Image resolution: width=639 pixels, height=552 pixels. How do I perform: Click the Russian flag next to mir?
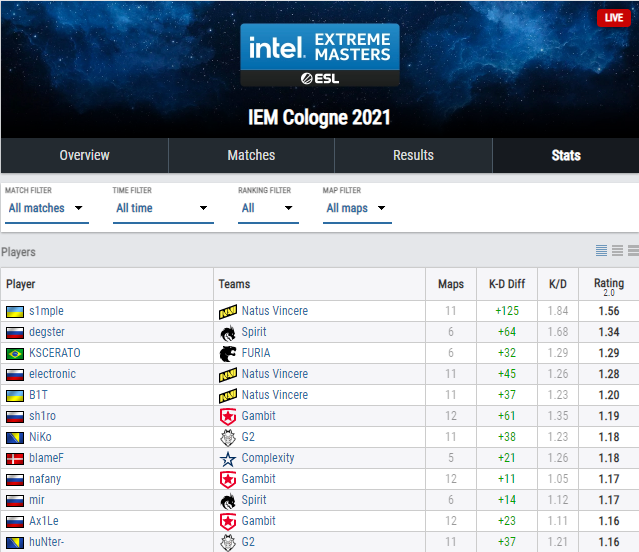[x=15, y=501]
